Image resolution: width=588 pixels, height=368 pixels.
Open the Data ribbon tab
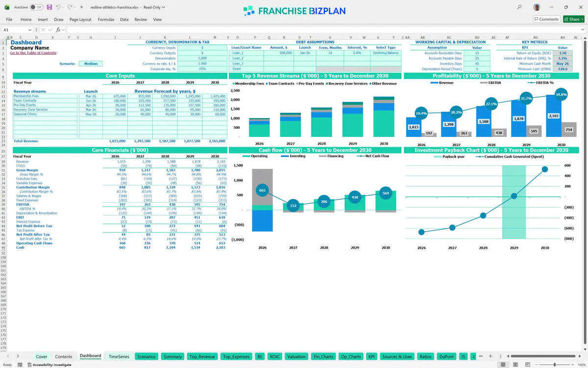[124, 20]
